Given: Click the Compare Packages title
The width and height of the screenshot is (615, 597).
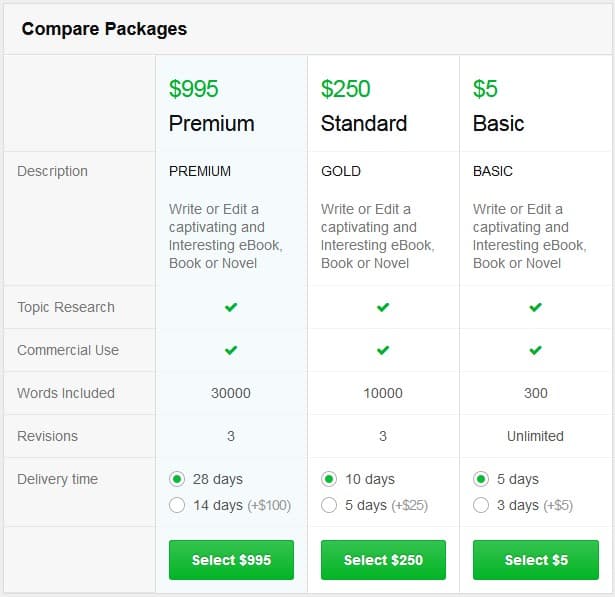Looking at the screenshot, I should 104,29.
